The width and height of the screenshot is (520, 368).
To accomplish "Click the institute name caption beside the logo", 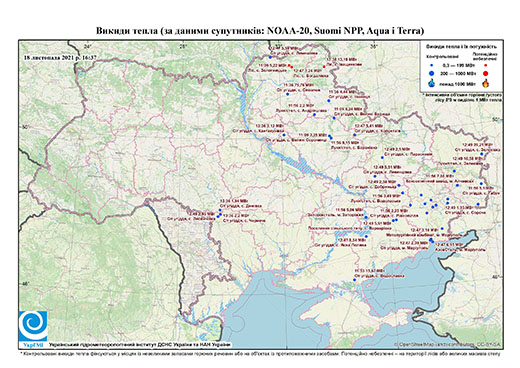I will click(140, 344).
